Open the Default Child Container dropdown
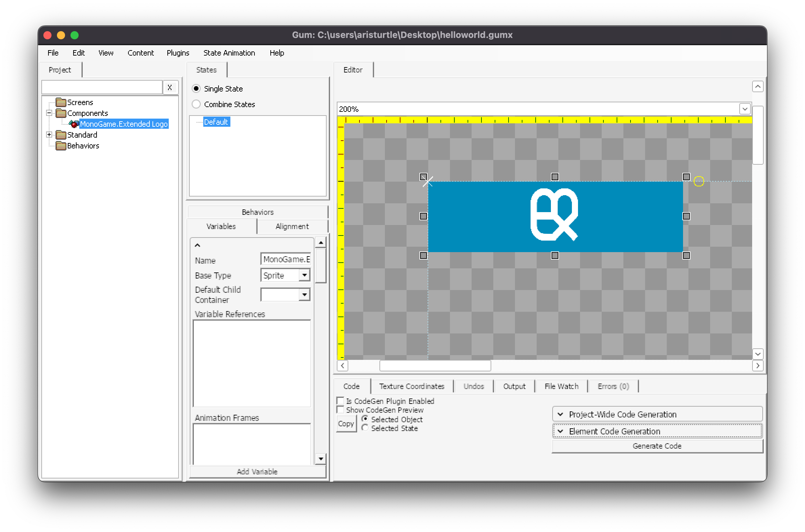The height and width of the screenshot is (532, 805). (305, 294)
